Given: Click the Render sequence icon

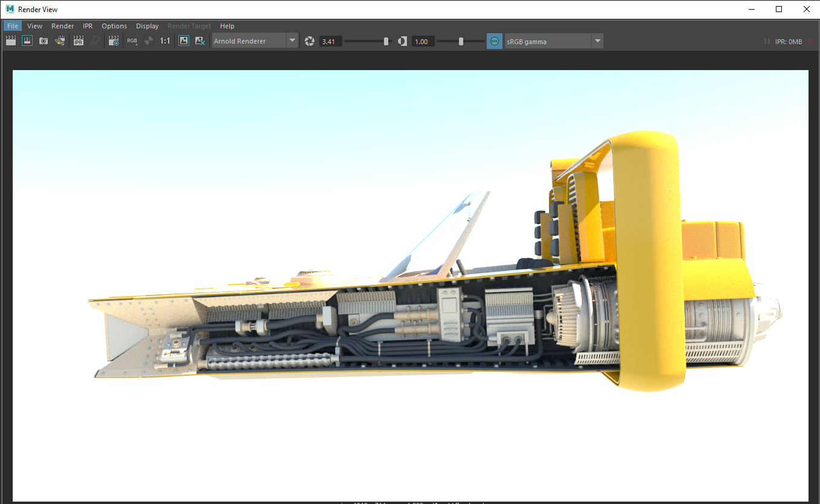Looking at the screenshot, I should [x=60, y=41].
